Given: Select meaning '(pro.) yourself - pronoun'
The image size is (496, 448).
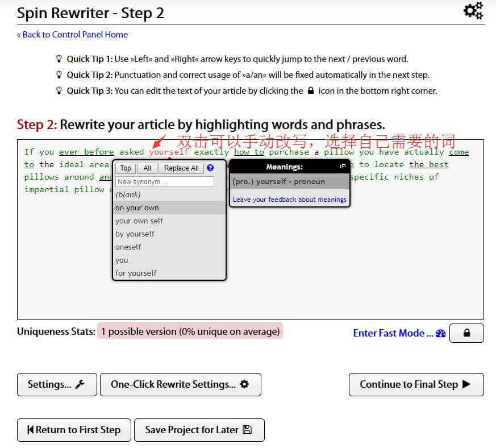Looking at the screenshot, I should pos(289,182).
